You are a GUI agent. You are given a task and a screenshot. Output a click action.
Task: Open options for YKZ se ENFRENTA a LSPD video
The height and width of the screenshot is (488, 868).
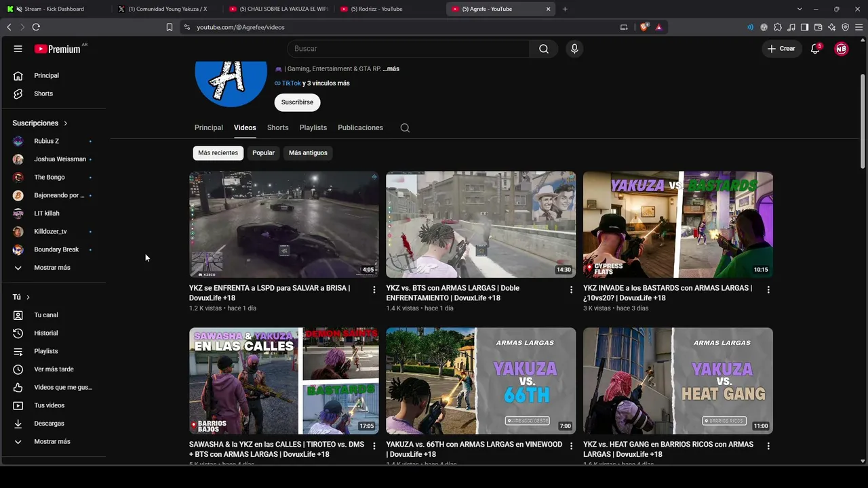pyautogui.click(x=374, y=289)
